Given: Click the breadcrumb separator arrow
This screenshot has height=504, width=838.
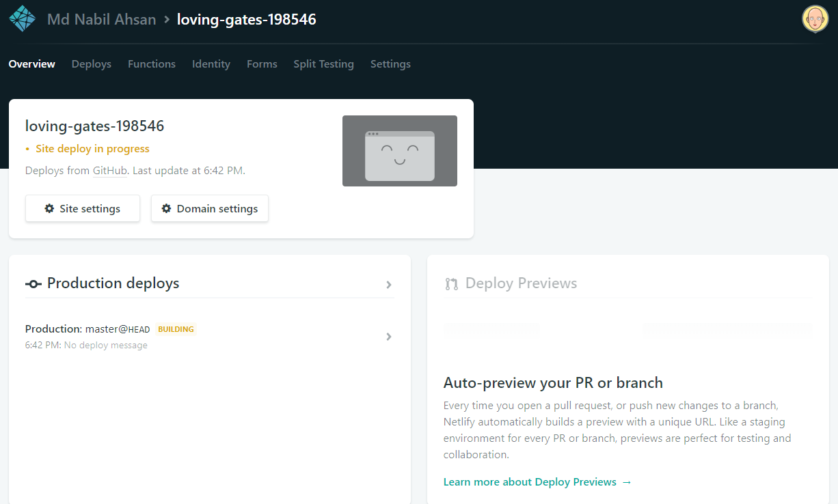Looking at the screenshot, I should pos(167,20).
